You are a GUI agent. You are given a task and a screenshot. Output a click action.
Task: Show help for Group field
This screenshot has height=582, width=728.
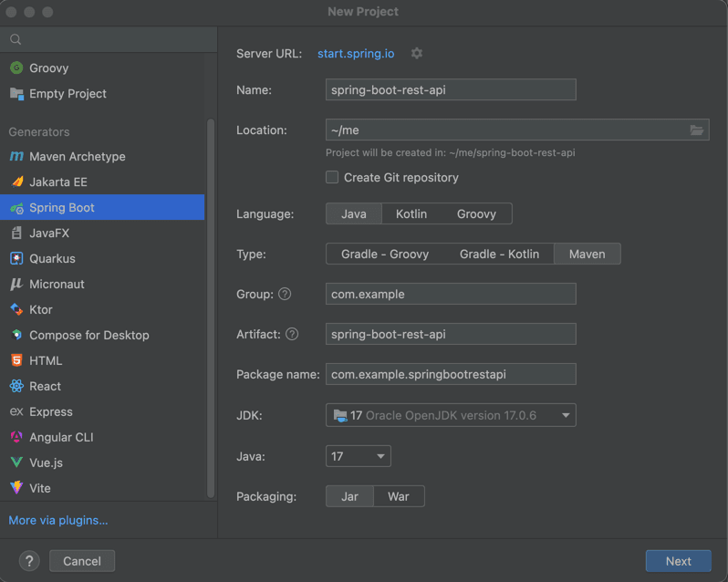(x=285, y=294)
